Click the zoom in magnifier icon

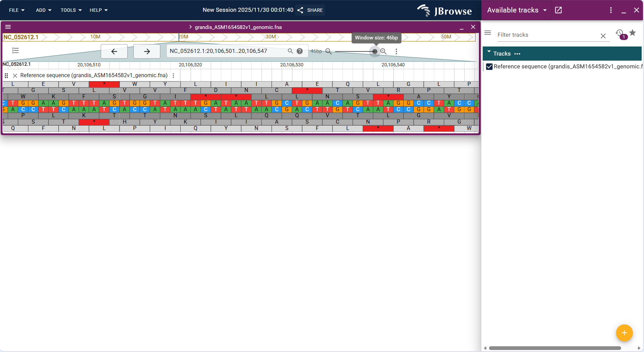[384, 51]
